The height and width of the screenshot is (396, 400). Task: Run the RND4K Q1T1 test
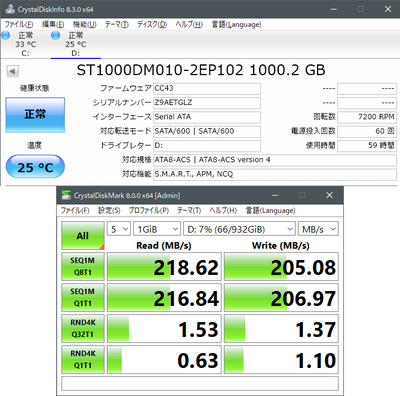click(x=83, y=359)
